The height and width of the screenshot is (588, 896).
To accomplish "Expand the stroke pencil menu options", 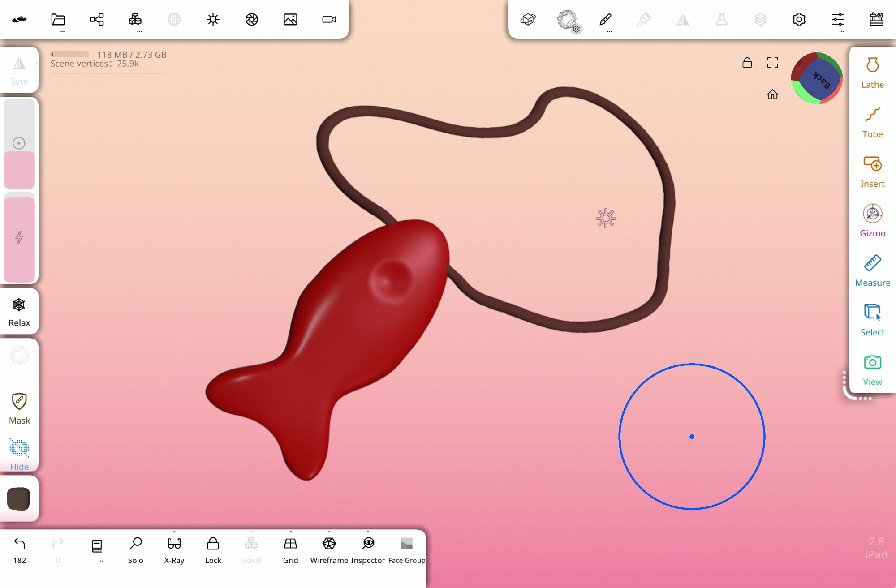I will click(609, 32).
